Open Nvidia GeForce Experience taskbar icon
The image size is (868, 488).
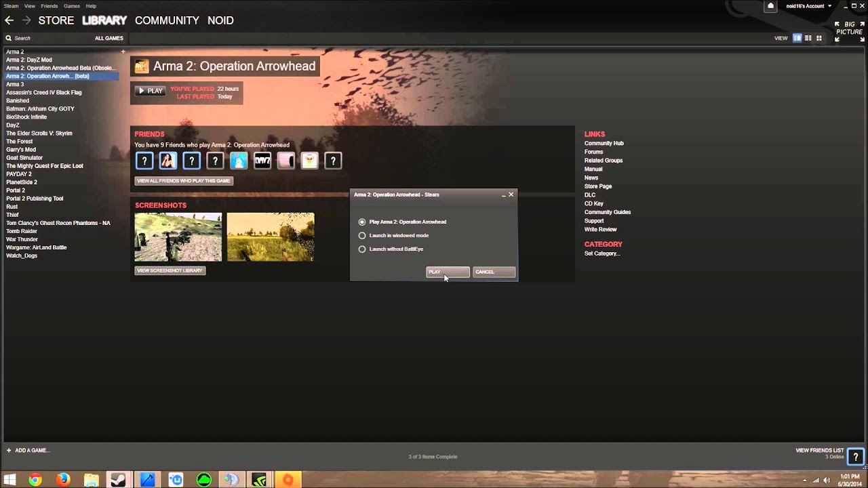[259, 480]
